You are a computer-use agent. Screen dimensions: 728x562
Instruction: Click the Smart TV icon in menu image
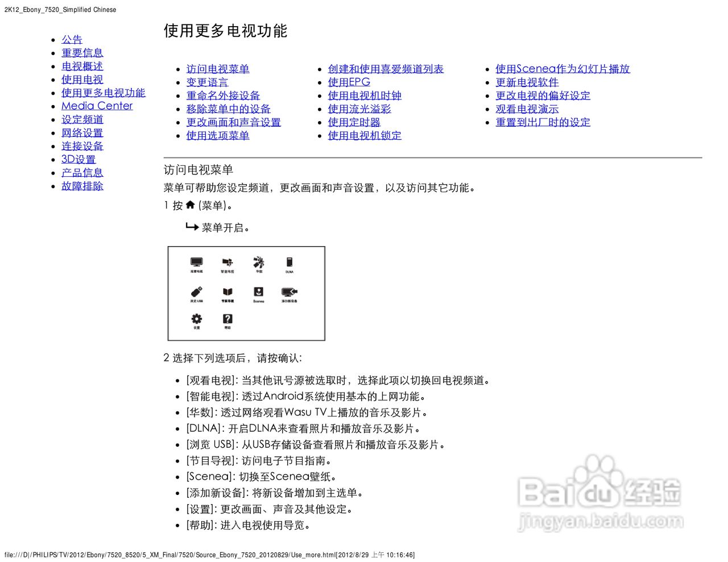click(x=227, y=262)
